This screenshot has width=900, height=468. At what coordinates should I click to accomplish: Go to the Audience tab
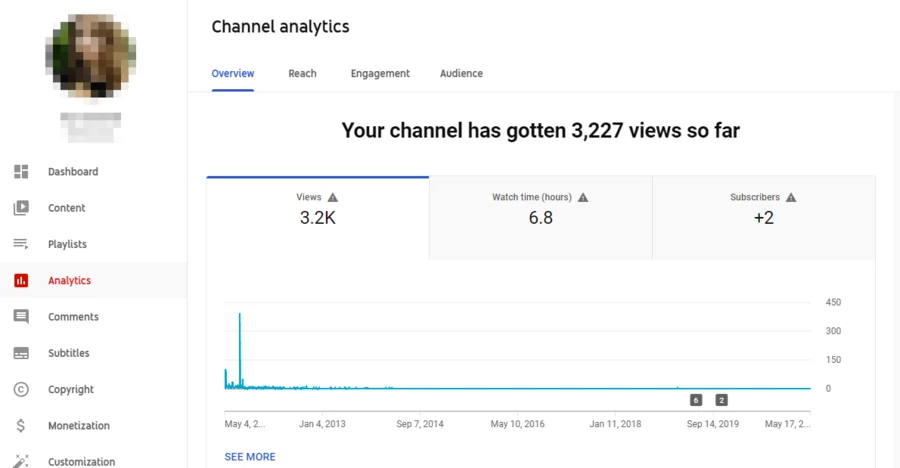461,74
